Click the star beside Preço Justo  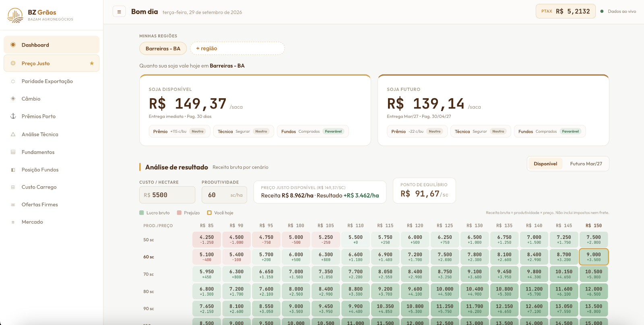pos(92,63)
